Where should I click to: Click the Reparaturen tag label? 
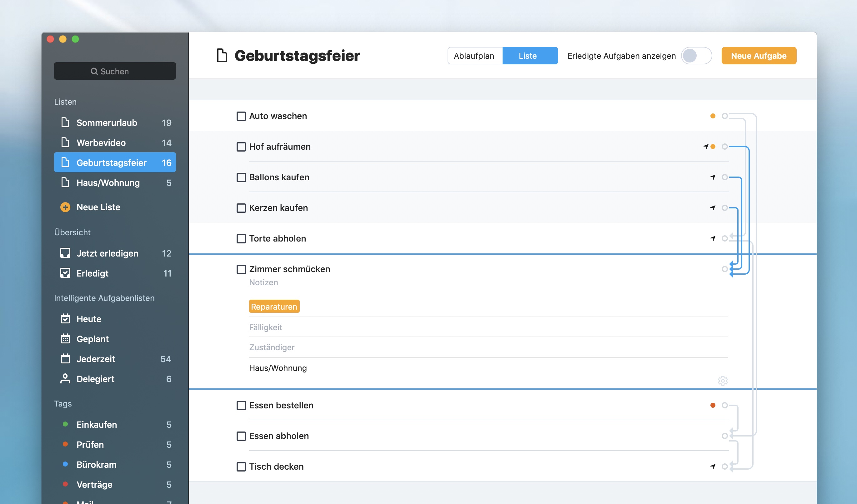pos(274,307)
